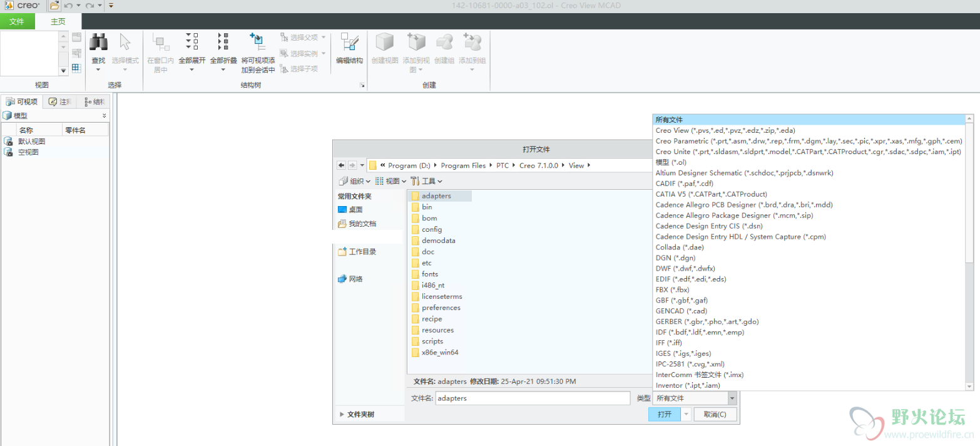Viewport: 980px width, 446px height.
Task: Click Program Files in the path bar
Action: click(463, 165)
